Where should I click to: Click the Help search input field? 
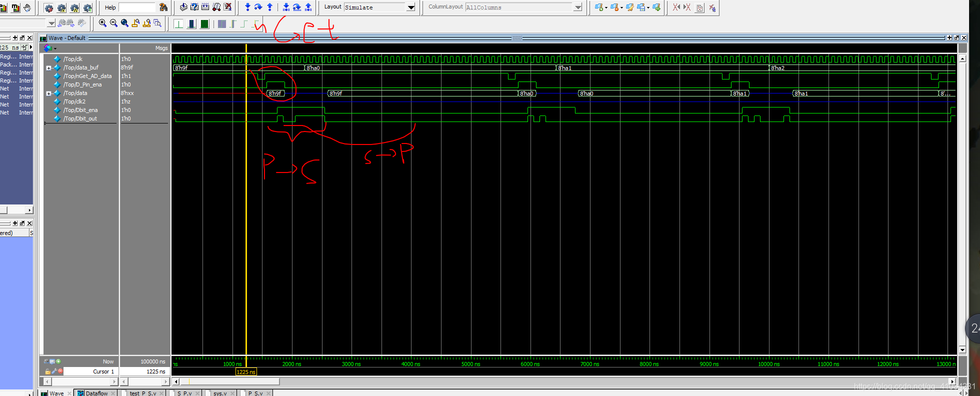(137, 7)
